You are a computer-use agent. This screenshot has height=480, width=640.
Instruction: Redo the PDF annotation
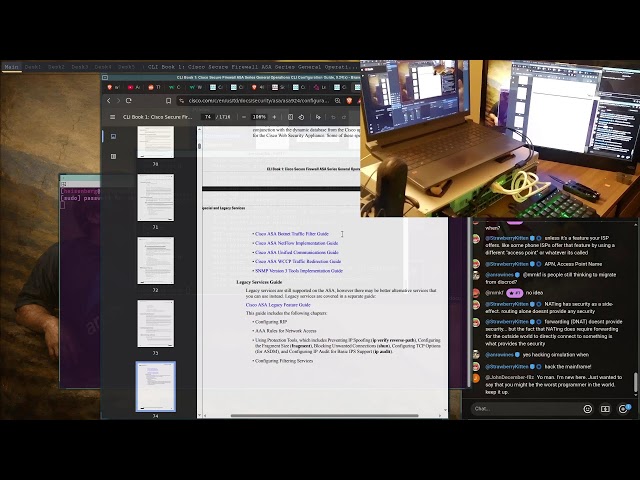pos(344,117)
